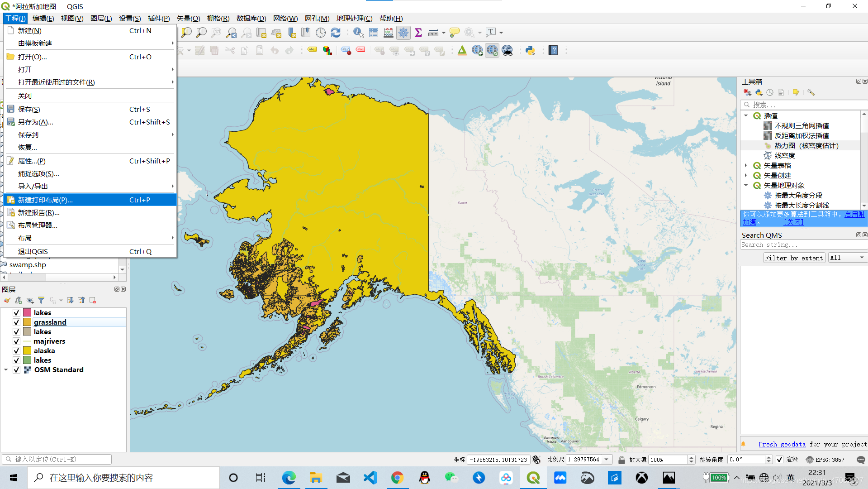Viewport: 868px width, 489px height.
Task: Open the Layer Styling panel brush icon
Action: tap(7, 300)
